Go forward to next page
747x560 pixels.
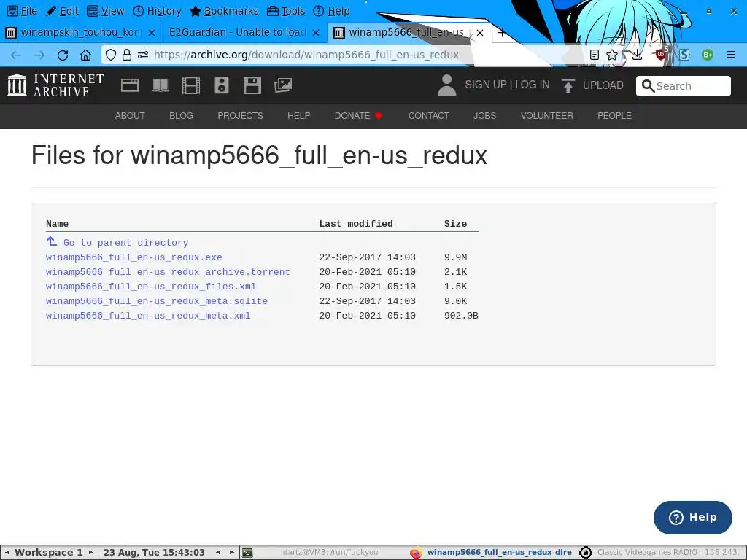pos(39,55)
